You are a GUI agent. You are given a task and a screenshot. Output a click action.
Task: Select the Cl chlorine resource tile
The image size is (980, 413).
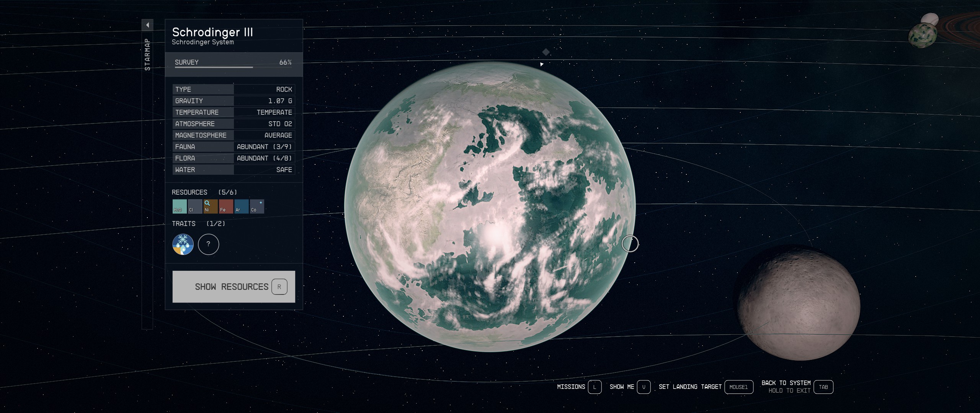coord(195,206)
